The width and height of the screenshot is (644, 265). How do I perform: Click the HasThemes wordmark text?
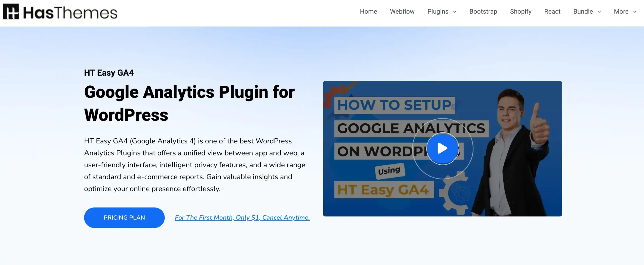[70, 13]
